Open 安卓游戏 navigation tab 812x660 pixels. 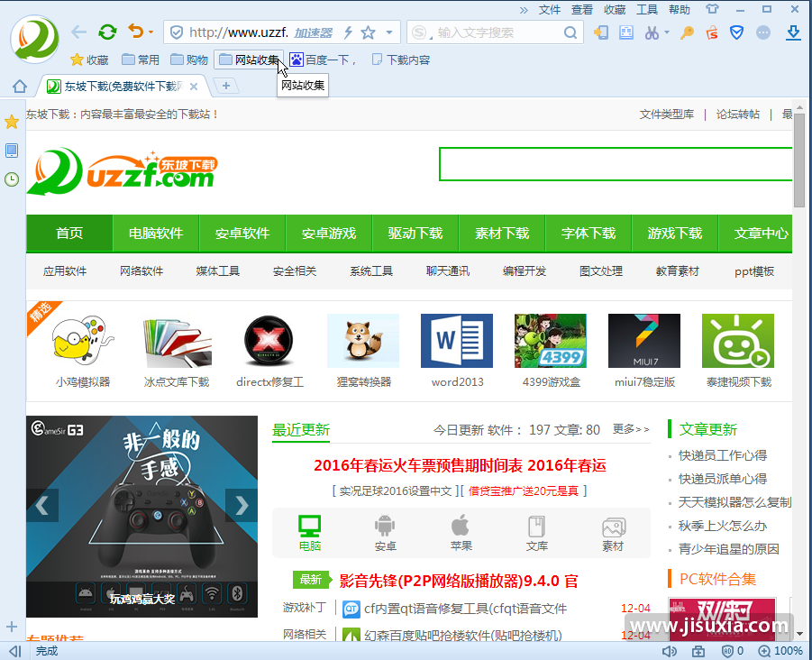pyautogui.click(x=329, y=234)
